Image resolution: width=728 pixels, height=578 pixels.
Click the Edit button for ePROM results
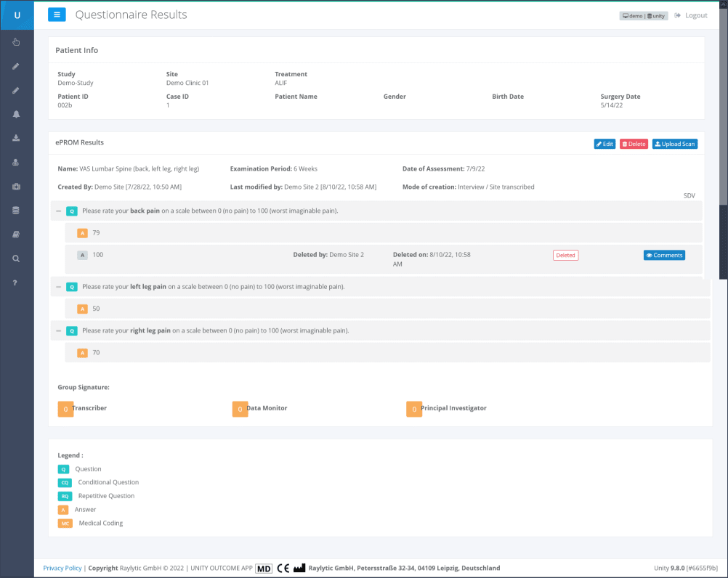[604, 144]
